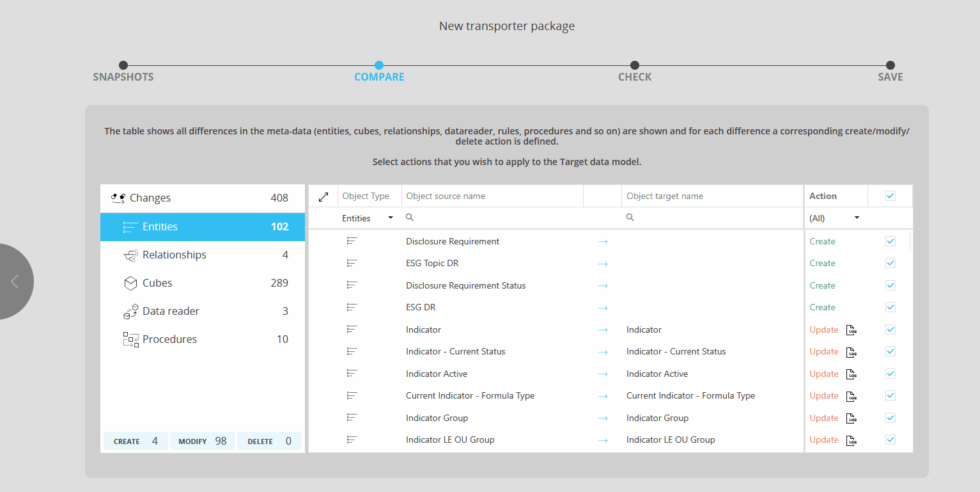This screenshot has height=492, width=980.
Task: Jump to the CHECK step
Action: [635, 77]
